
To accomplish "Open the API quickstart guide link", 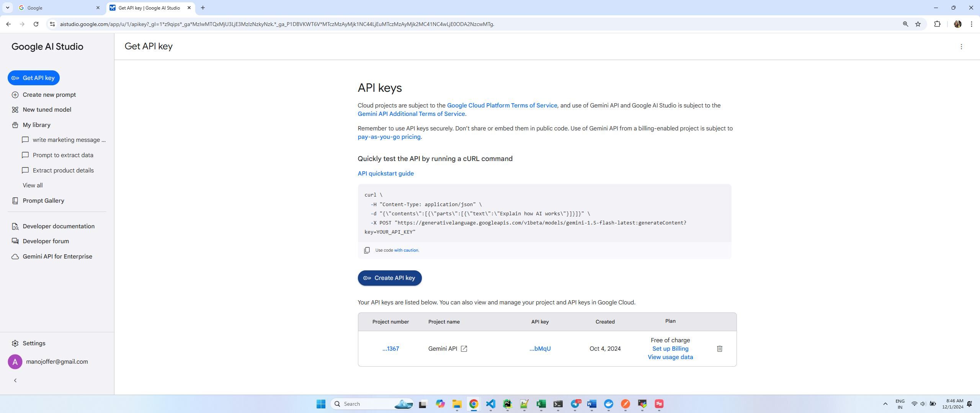I will pyautogui.click(x=385, y=174).
